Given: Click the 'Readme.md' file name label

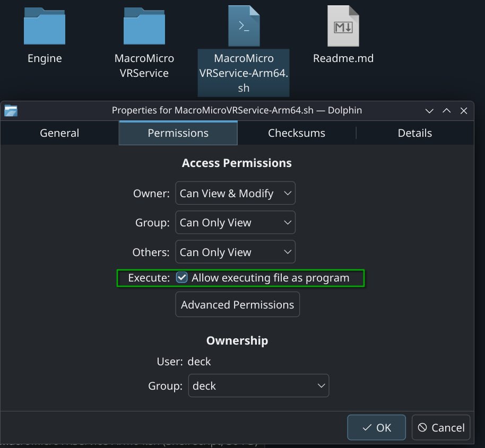Looking at the screenshot, I should click(343, 58).
